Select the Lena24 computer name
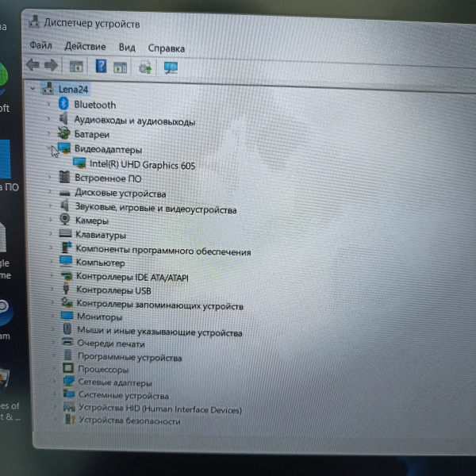 pyautogui.click(x=73, y=89)
